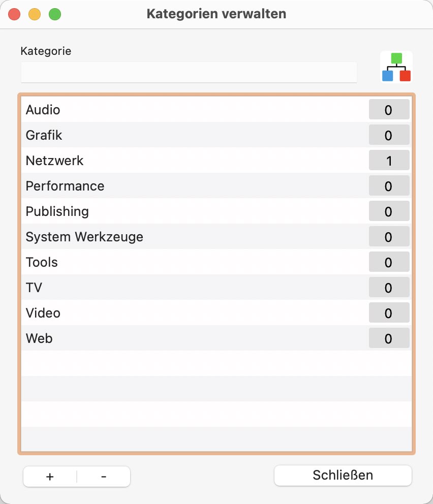
Task: Close the window with the red button
Action: (14, 14)
